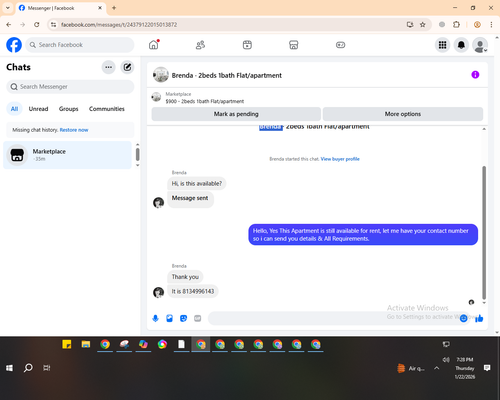Start a new message with compose icon

coord(127,67)
